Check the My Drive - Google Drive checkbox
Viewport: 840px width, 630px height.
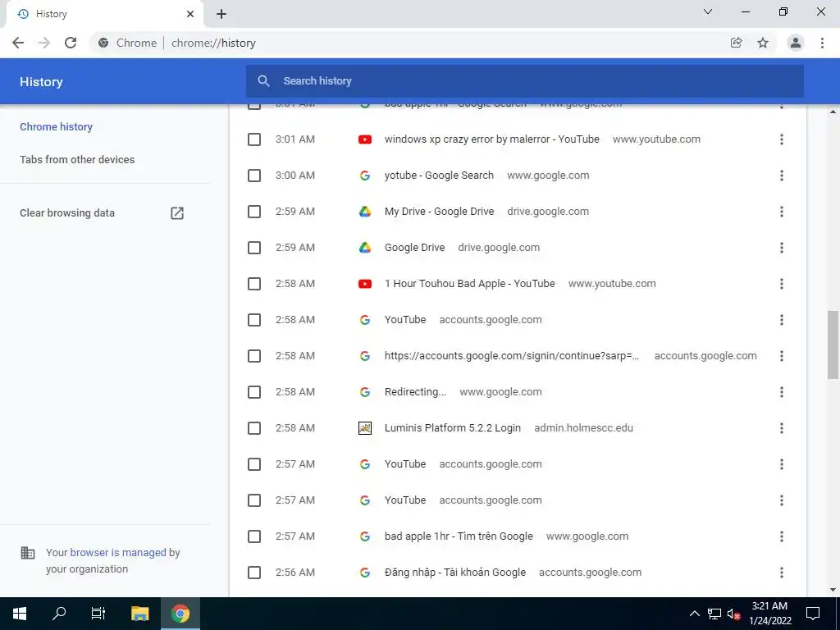[x=254, y=212]
